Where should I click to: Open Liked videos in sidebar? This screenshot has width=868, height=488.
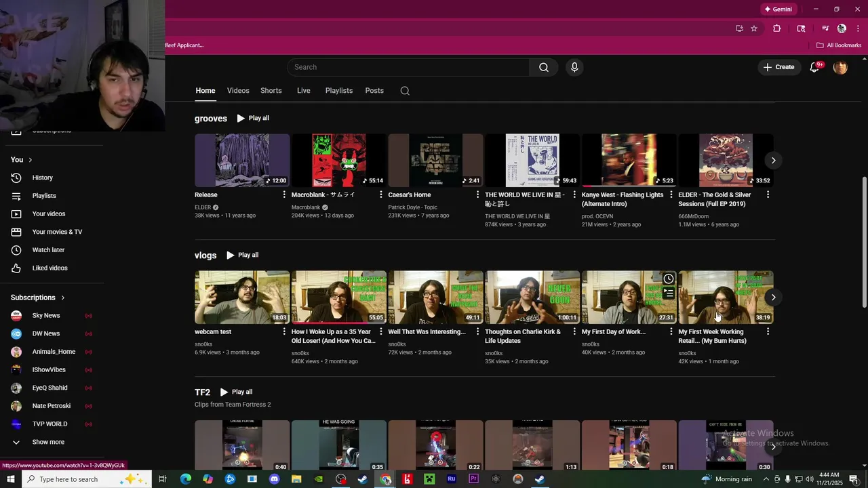click(52, 268)
